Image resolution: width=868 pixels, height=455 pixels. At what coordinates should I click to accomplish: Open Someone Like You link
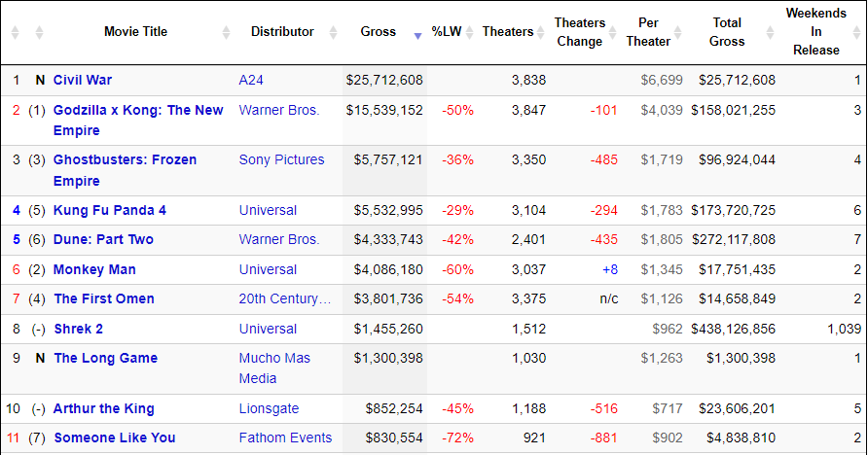click(x=115, y=437)
